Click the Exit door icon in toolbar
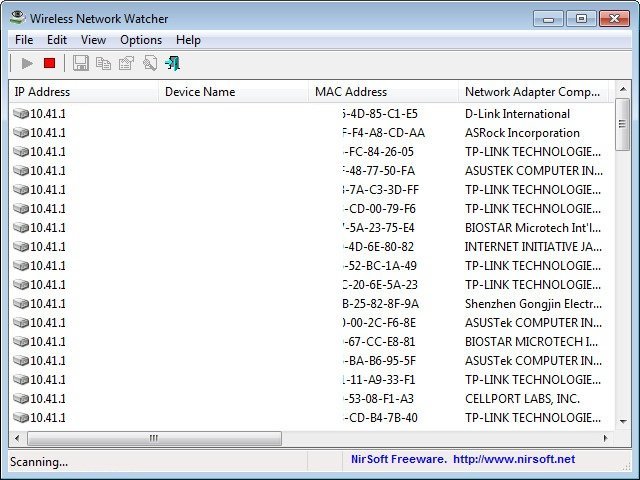Screen dimensions: 640x480 coord(172,64)
